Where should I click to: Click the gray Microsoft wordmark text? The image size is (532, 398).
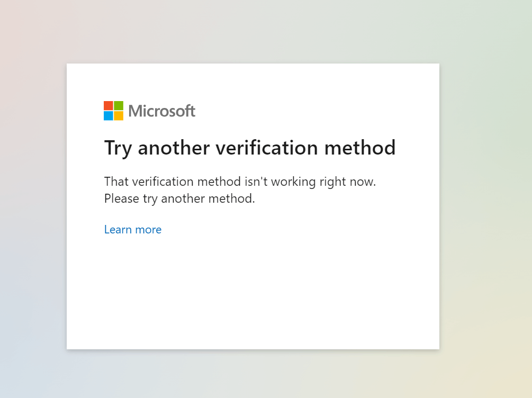pyautogui.click(x=162, y=111)
